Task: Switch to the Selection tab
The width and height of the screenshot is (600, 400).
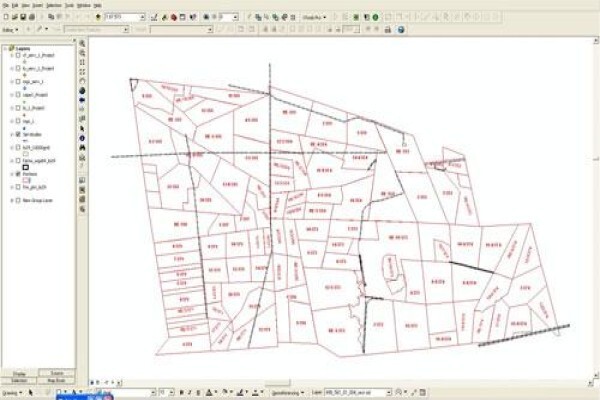Action: pyautogui.click(x=19, y=381)
